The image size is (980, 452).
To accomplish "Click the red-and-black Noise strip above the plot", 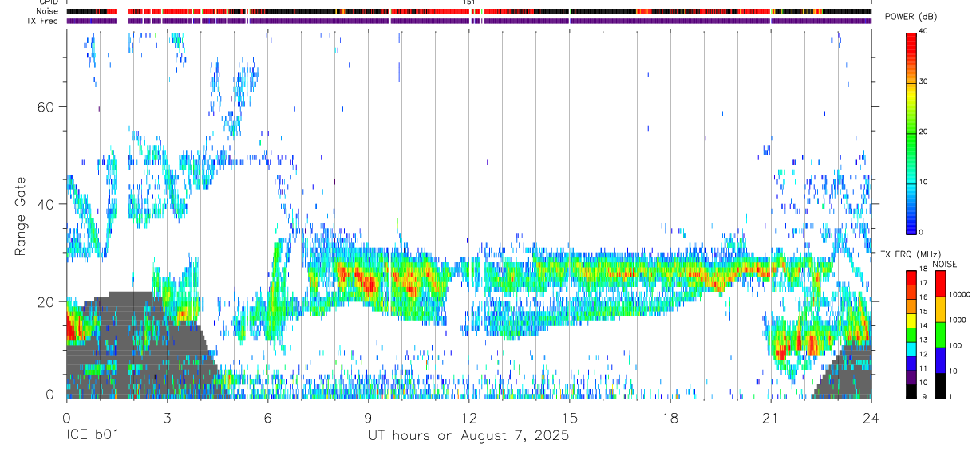I will pyautogui.click(x=469, y=11).
